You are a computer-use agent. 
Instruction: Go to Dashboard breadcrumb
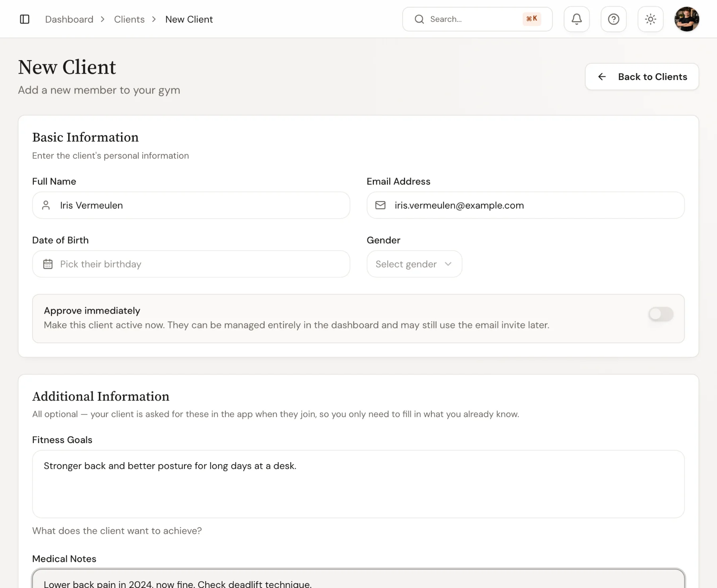[69, 19]
